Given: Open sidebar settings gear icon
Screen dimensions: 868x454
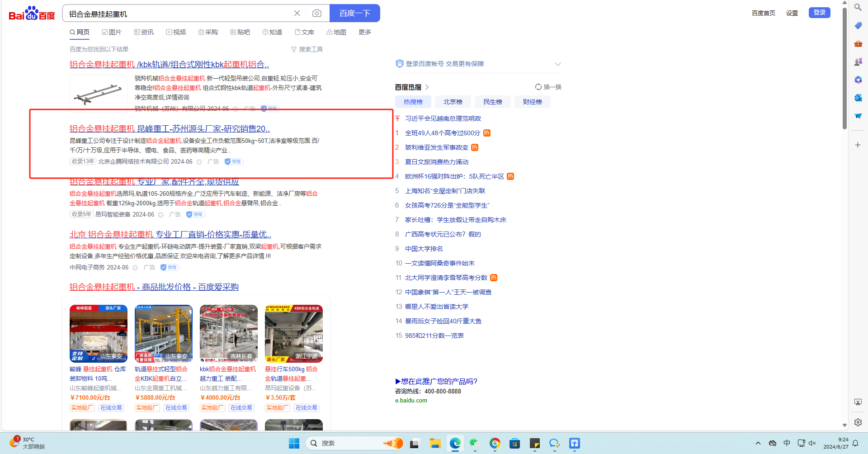Looking at the screenshot, I should tap(858, 422).
